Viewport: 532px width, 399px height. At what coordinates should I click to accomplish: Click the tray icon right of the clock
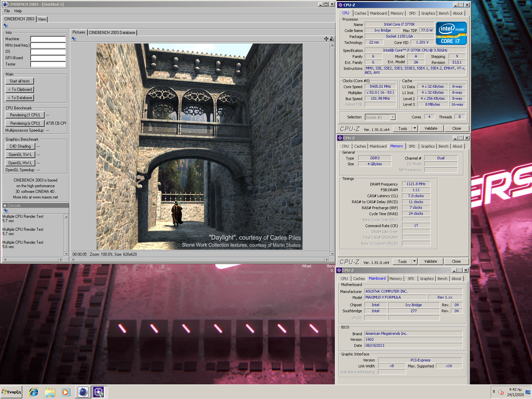click(x=528, y=392)
